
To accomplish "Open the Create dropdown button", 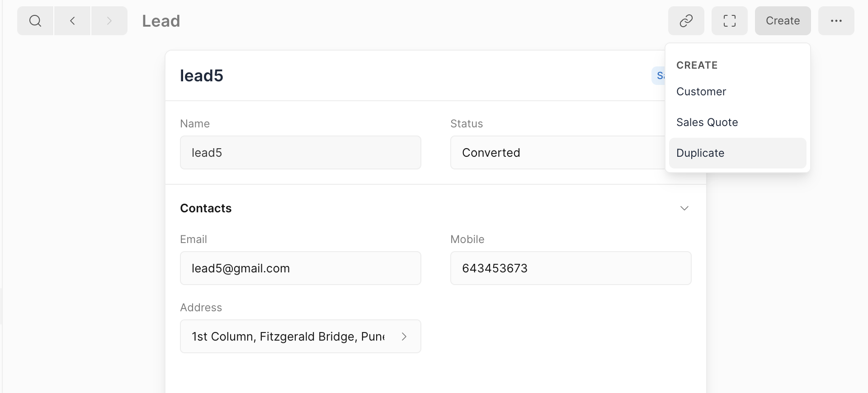I will pyautogui.click(x=783, y=21).
